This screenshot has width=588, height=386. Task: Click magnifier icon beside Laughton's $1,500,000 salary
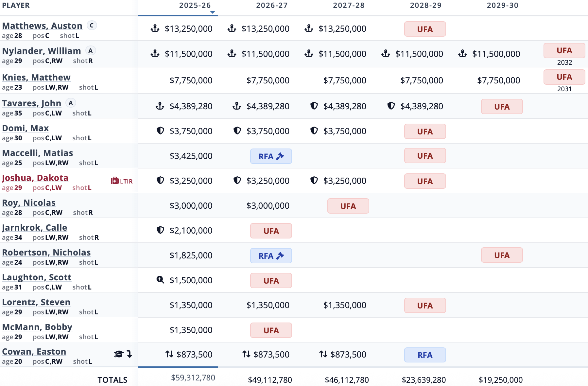point(160,280)
